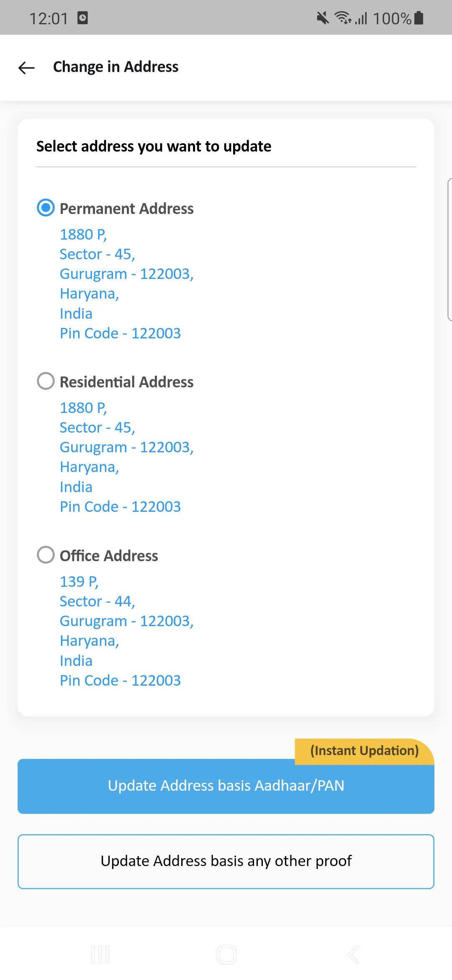
Task: Tap the back arrow in header
Action: pyautogui.click(x=26, y=67)
